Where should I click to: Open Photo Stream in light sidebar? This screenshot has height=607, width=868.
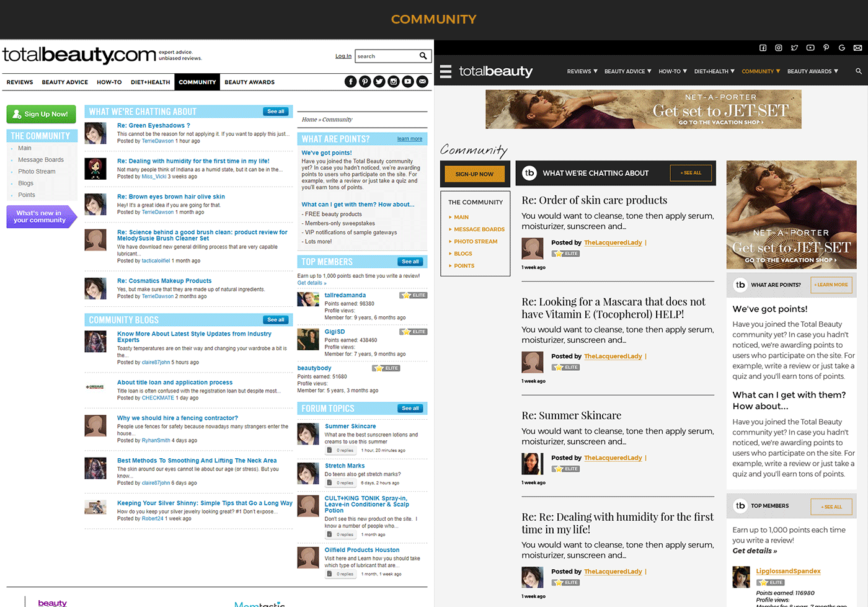click(x=37, y=172)
